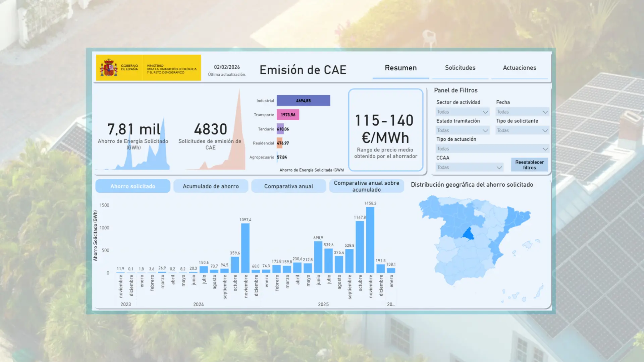Screen dimensions: 644x362
Task: Open Estado tramitación dropdown
Action: [463, 130]
